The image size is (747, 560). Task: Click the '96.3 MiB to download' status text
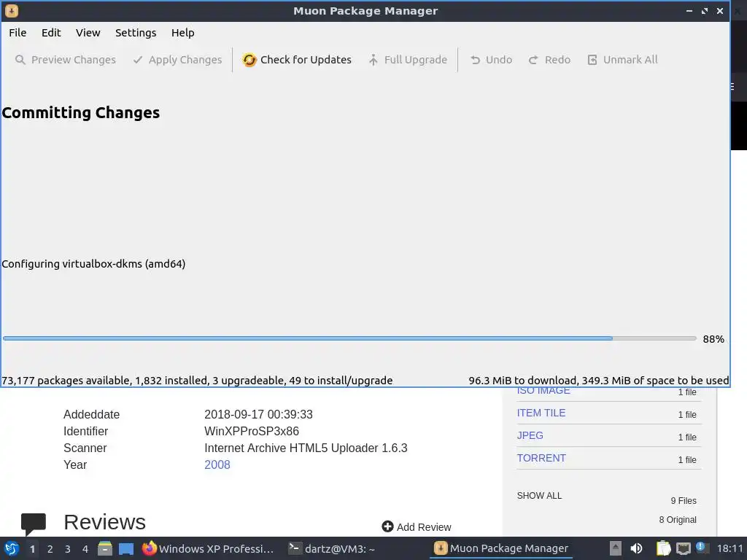point(598,381)
